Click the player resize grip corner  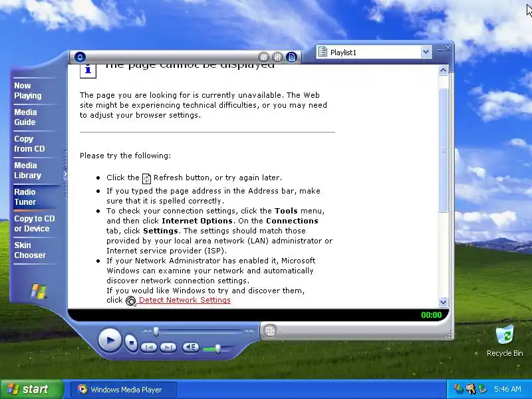point(450,335)
